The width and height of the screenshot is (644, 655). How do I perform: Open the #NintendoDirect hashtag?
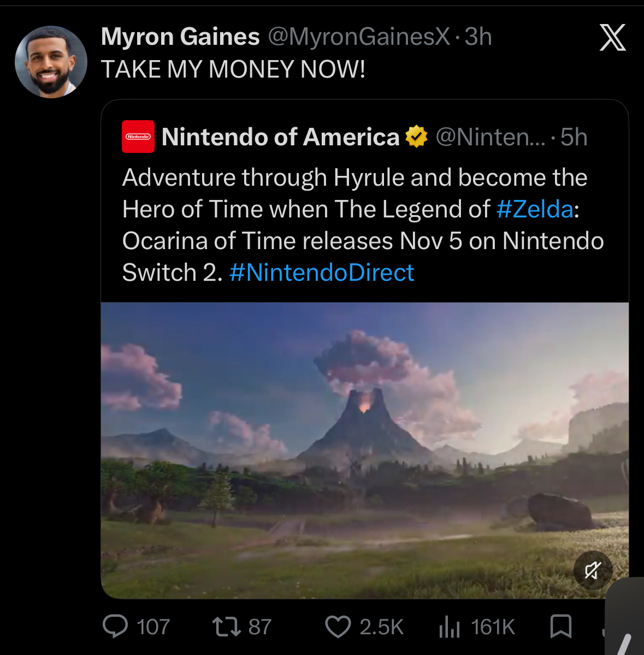322,273
